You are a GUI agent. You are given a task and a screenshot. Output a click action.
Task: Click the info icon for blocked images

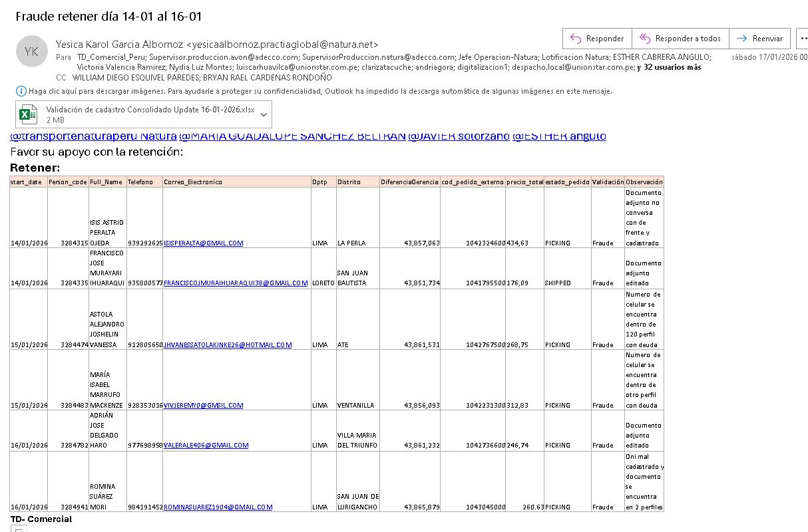pos(21,91)
